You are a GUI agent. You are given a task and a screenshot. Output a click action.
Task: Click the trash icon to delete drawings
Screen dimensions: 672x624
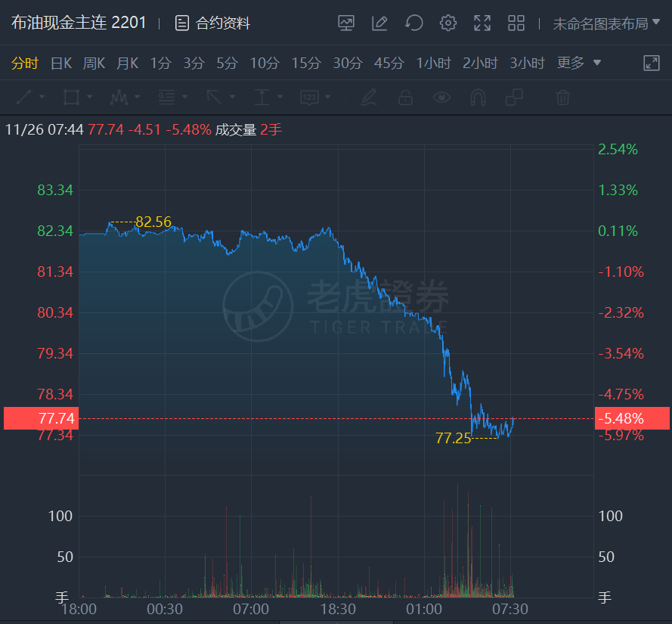[x=562, y=98]
